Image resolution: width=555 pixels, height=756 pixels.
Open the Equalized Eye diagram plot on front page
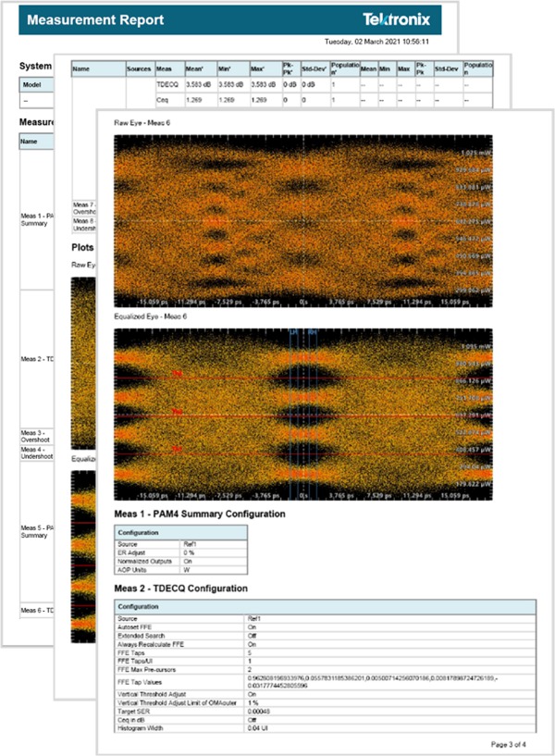(303, 415)
